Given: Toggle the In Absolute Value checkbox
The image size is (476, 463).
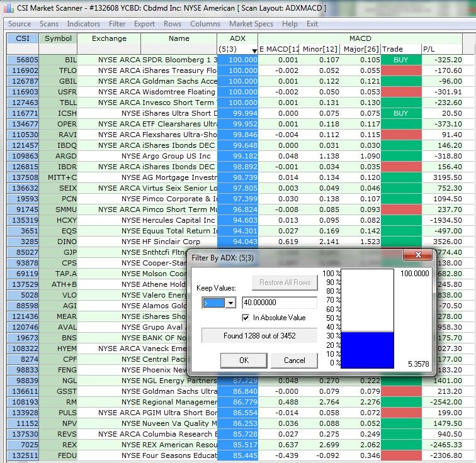Looking at the screenshot, I should click(246, 318).
